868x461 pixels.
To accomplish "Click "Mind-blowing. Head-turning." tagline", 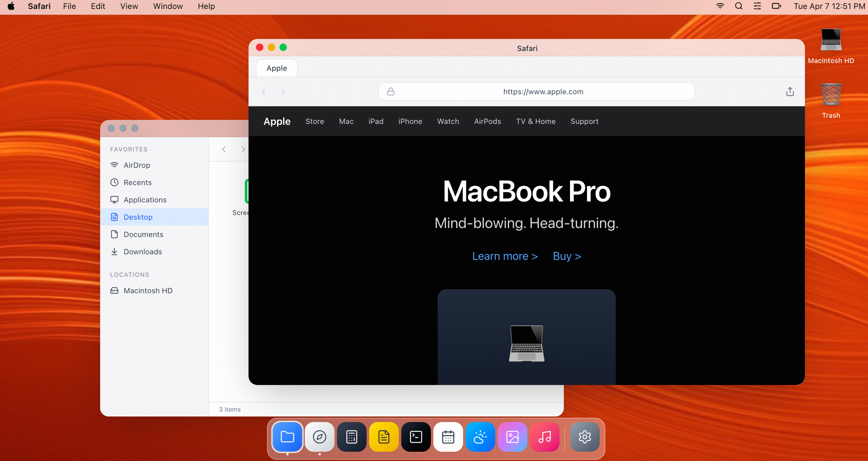I will tap(526, 223).
